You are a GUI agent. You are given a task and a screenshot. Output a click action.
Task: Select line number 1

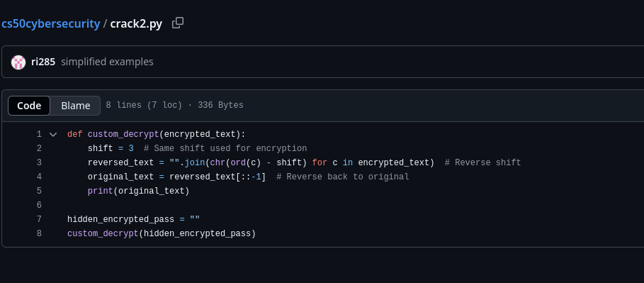pos(39,135)
